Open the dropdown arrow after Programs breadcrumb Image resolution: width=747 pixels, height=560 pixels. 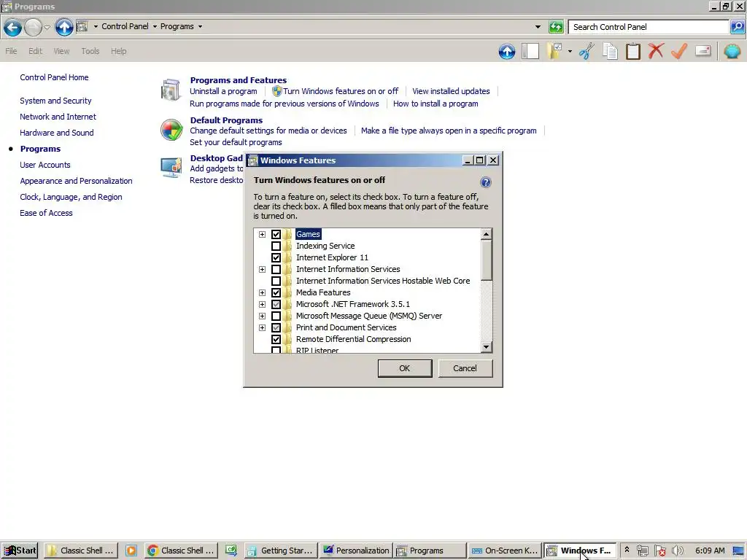[x=200, y=27]
